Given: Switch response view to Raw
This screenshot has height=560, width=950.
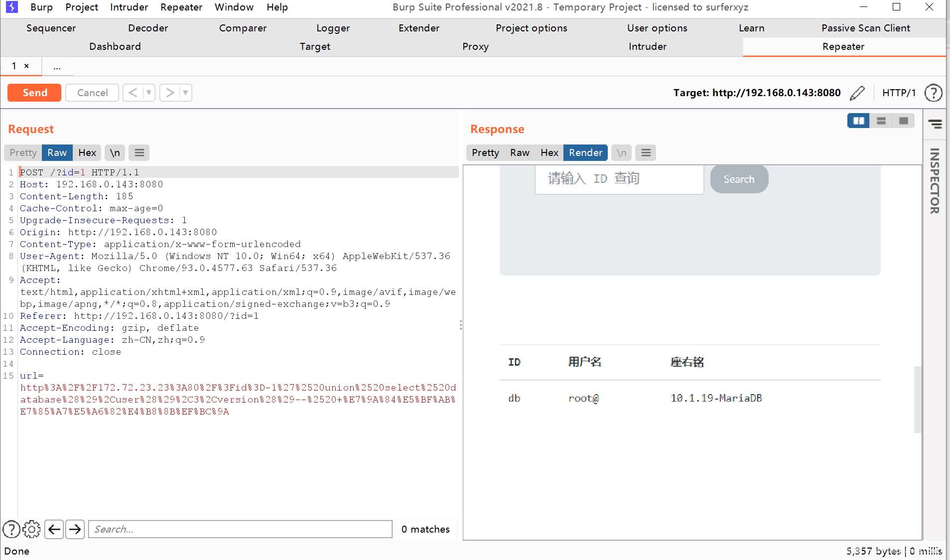Looking at the screenshot, I should click(x=520, y=152).
